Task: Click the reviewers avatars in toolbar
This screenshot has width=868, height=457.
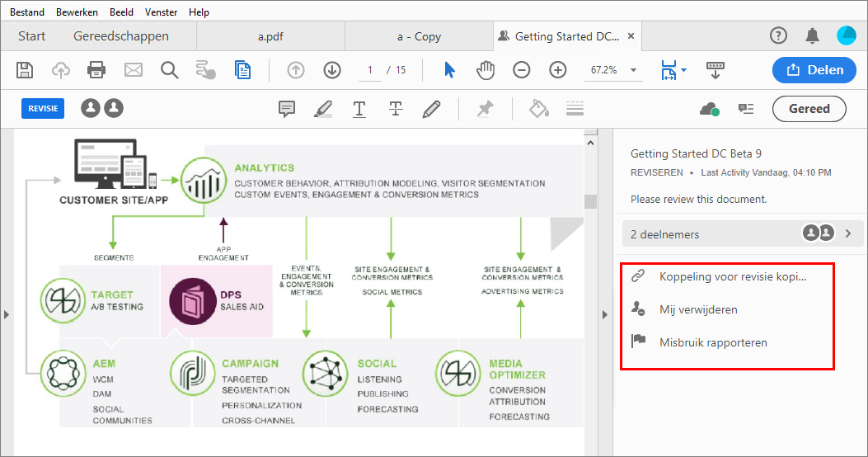Action: coord(102,108)
